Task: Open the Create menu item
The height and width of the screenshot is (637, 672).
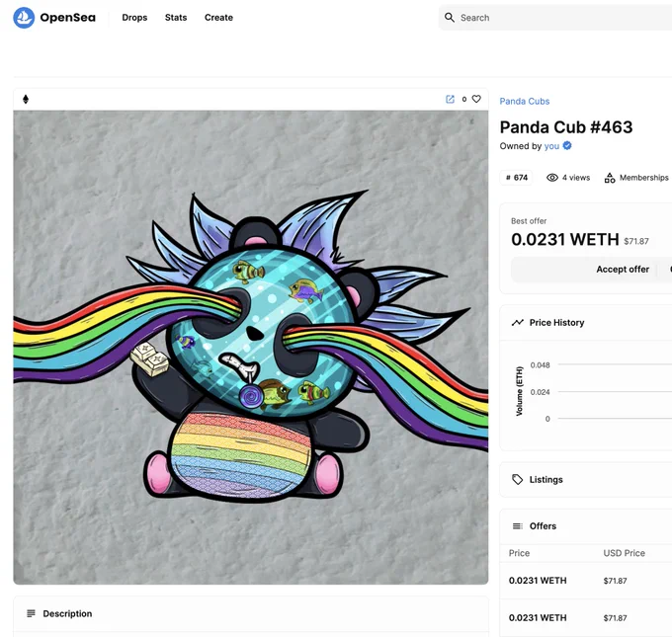Action: tap(218, 18)
